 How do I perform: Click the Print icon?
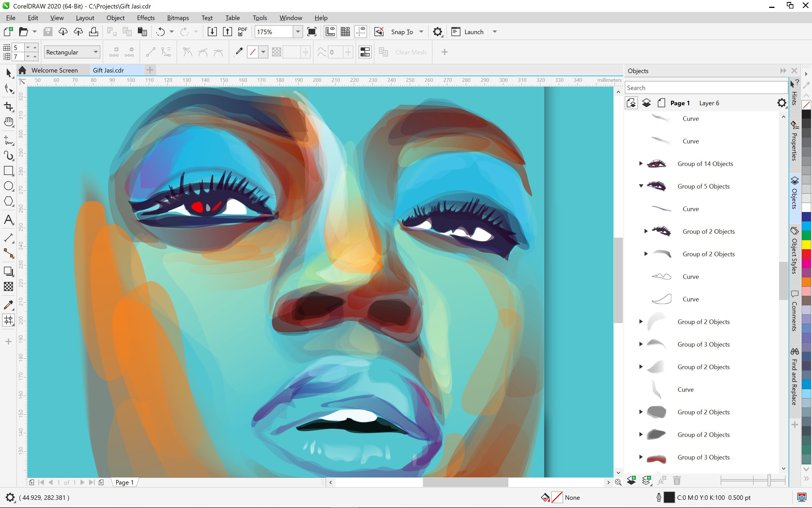click(x=94, y=32)
